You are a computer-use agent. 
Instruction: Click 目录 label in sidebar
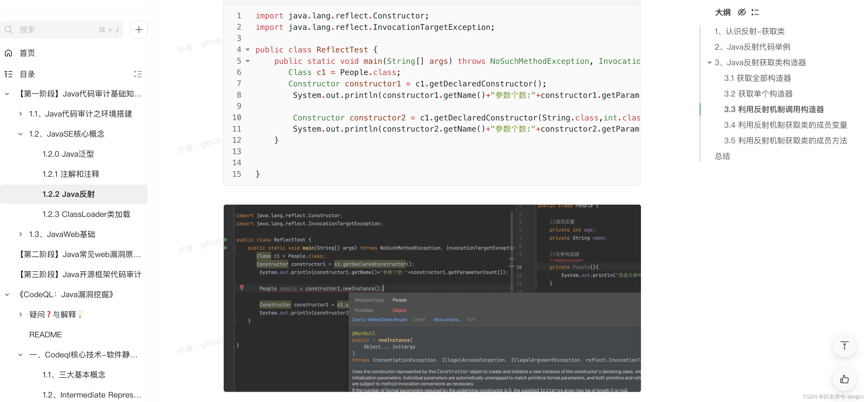pos(27,74)
